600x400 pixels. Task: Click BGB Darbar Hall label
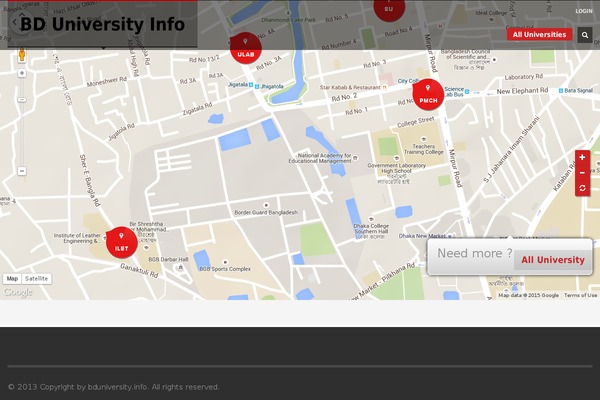(x=168, y=260)
